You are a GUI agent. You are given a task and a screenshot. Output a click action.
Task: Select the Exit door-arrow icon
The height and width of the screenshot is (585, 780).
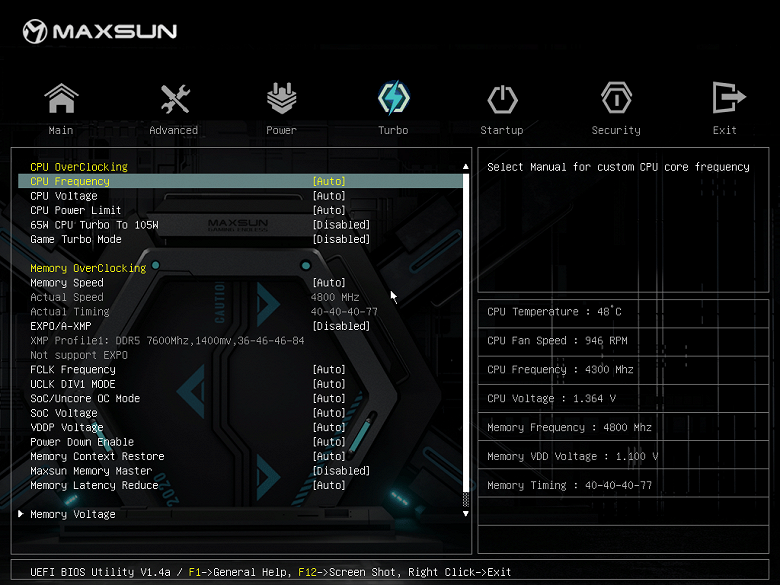[x=728, y=98]
